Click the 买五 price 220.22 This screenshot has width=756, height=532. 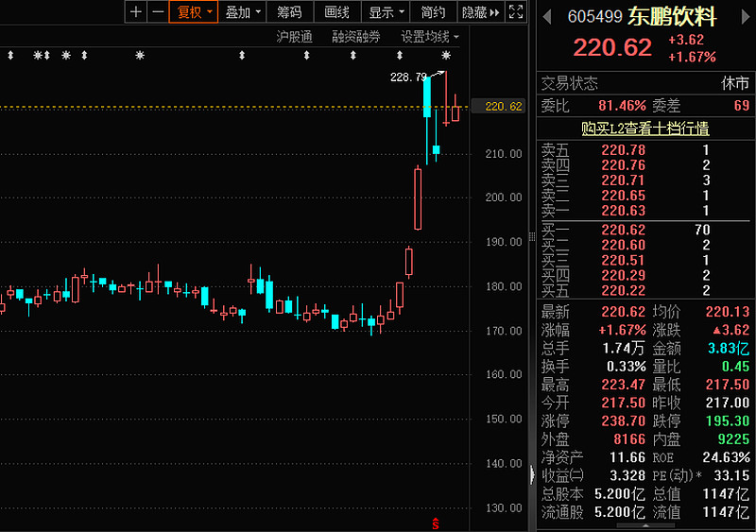click(x=623, y=290)
